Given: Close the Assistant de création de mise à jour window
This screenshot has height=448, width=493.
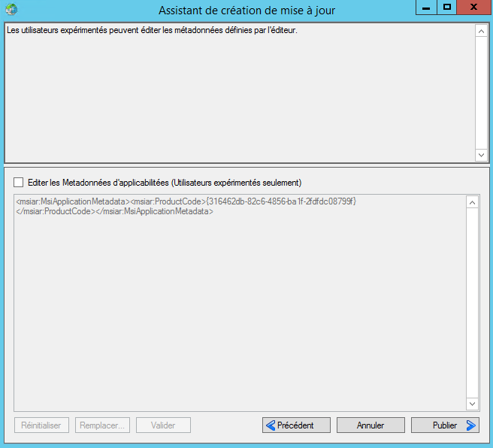Looking at the screenshot, I should point(473,8).
